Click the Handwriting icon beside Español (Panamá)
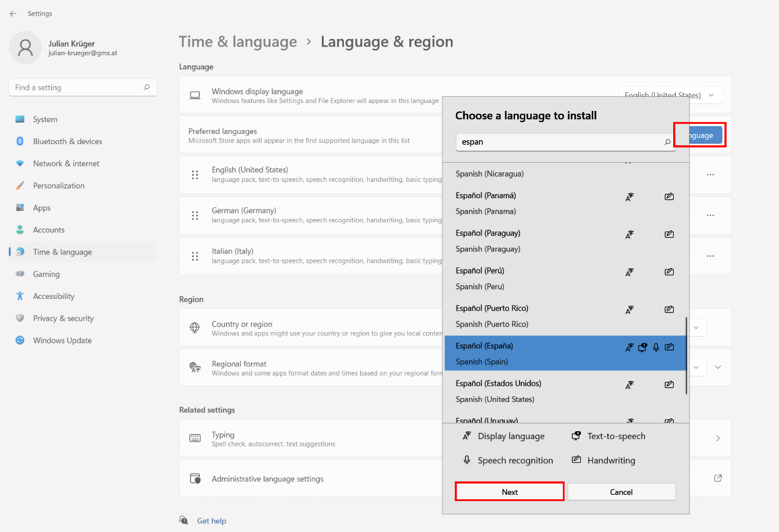 [x=669, y=196]
